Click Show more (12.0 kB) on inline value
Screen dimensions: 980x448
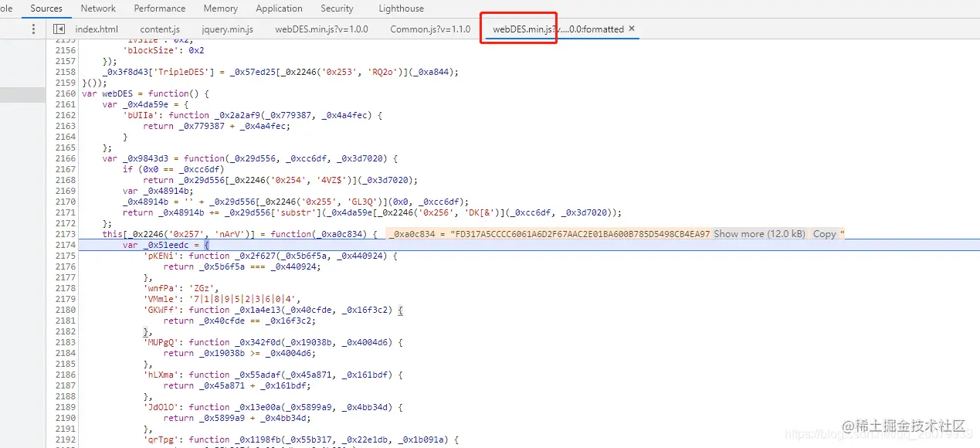759,234
